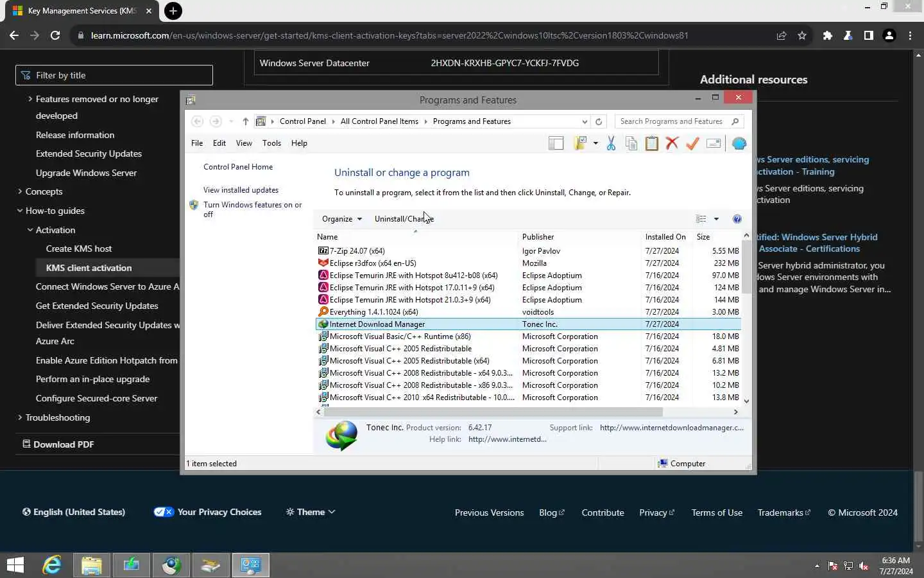The image size is (924, 578).
Task: Click the preview pane layout toolbar icon
Action: click(556, 144)
